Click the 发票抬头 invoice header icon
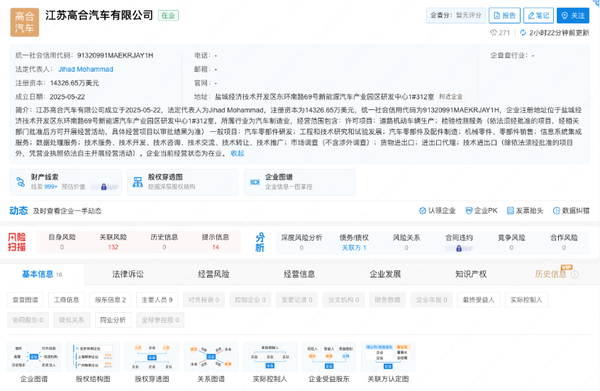 [510, 211]
